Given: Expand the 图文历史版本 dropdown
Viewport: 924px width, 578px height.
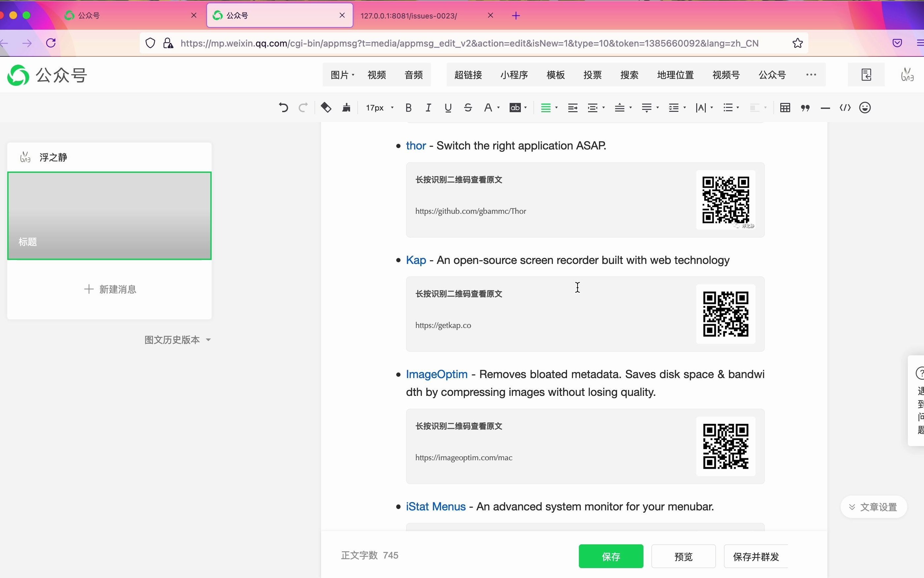Looking at the screenshot, I should pos(176,339).
